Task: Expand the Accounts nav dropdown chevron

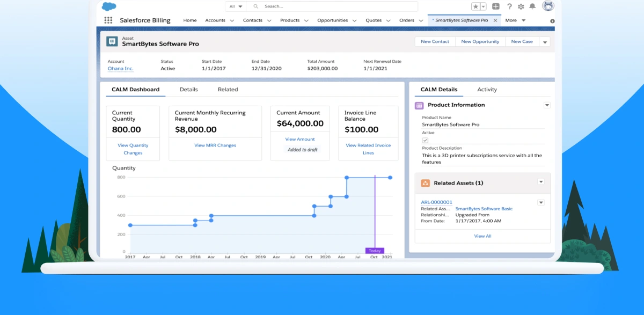Action: (x=232, y=20)
